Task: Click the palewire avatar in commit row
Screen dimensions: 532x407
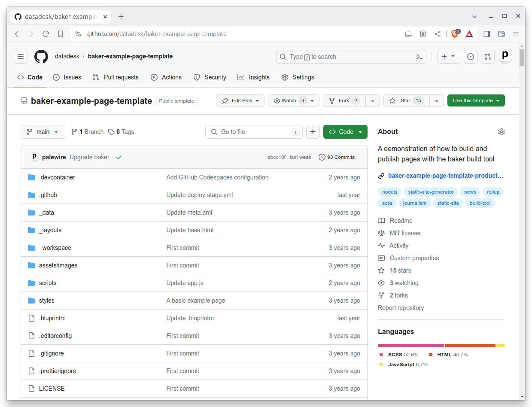Action: pyautogui.click(x=34, y=157)
